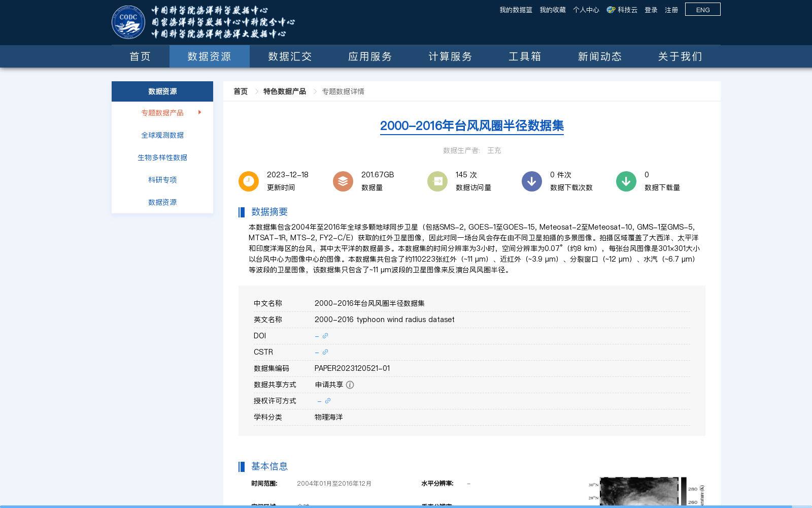Viewport: 812px width, 508px height.
Task: Open the 数据资源 navigation tab
Action: click(210, 56)
